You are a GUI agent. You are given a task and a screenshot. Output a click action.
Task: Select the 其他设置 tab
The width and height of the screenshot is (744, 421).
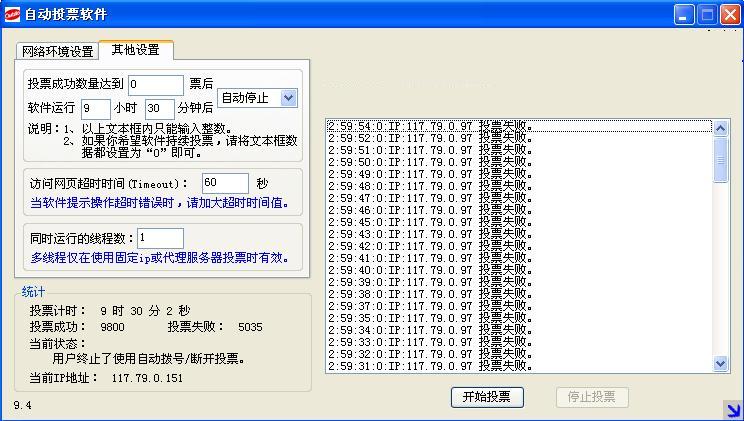(x=135, y=49)
